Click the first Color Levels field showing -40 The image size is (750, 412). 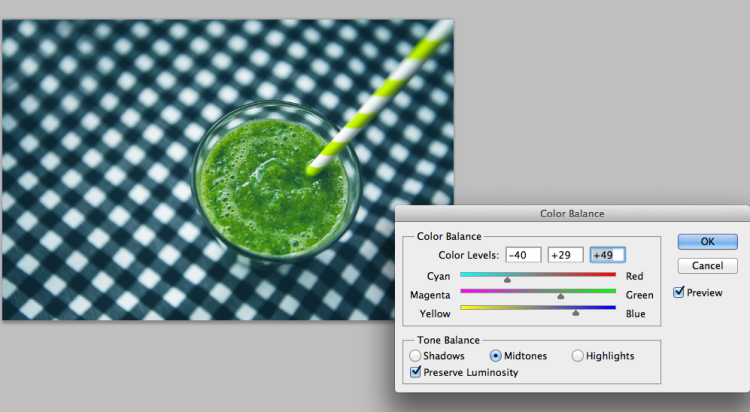pyautogui.click(x=523, y=255)
